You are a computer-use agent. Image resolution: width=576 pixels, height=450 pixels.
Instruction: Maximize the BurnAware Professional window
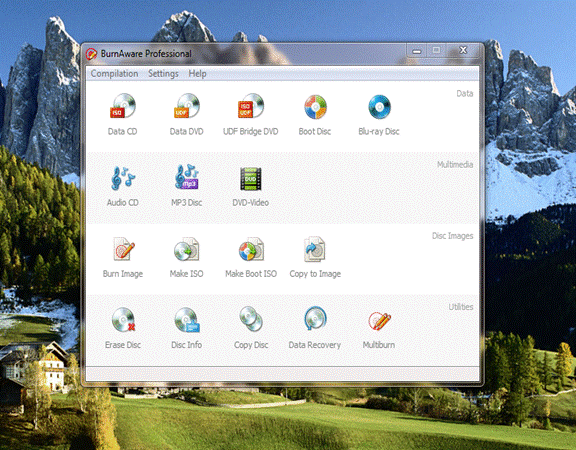pyautogui.click(x=436, y=51)
